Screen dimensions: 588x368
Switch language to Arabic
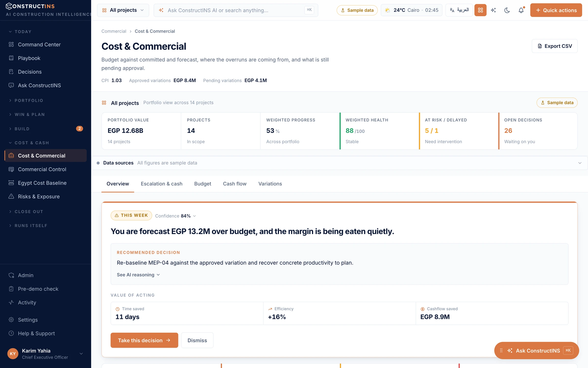pos(459,10)
